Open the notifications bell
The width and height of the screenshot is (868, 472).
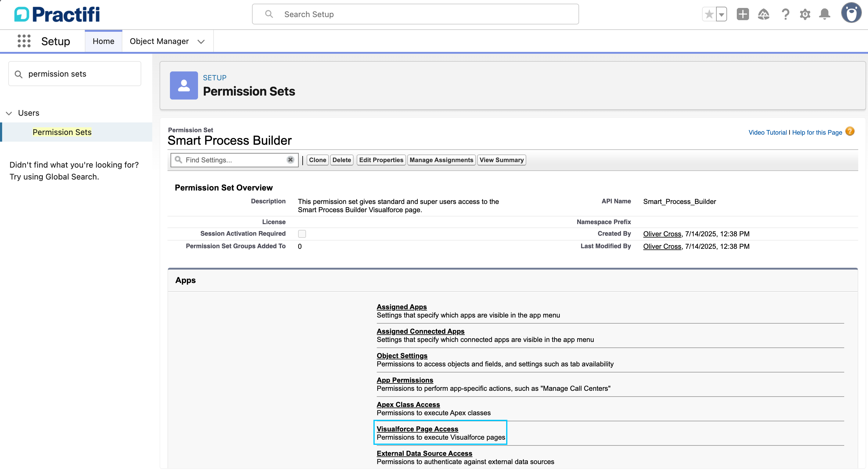click(825, 14)
